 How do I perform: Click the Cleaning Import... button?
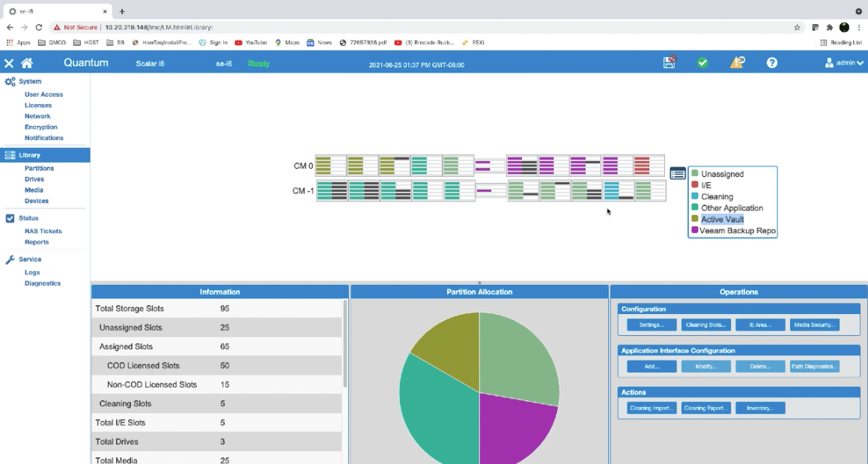(652, 408)
